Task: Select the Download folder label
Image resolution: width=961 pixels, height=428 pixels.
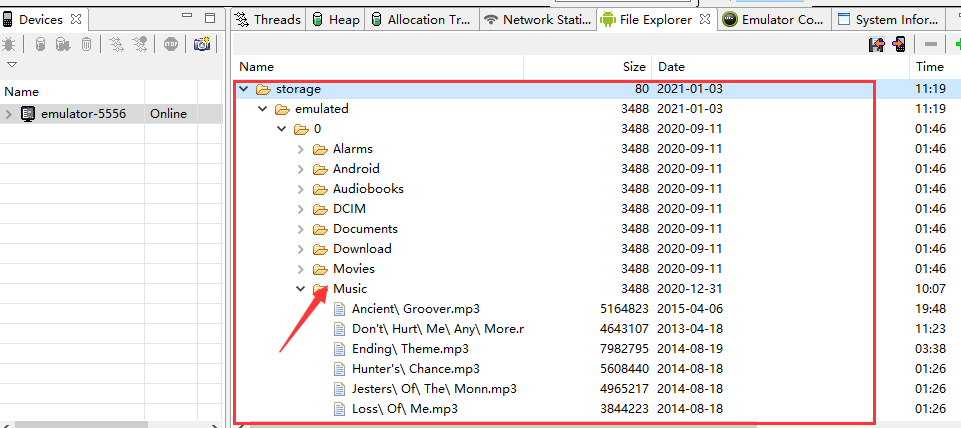Action: pyautogui.click(x=362, y=249)
